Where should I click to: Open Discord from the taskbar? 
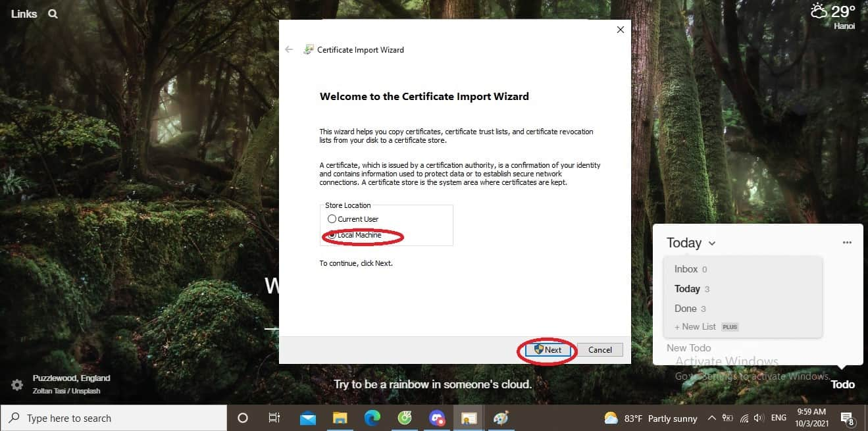(436, 418)
